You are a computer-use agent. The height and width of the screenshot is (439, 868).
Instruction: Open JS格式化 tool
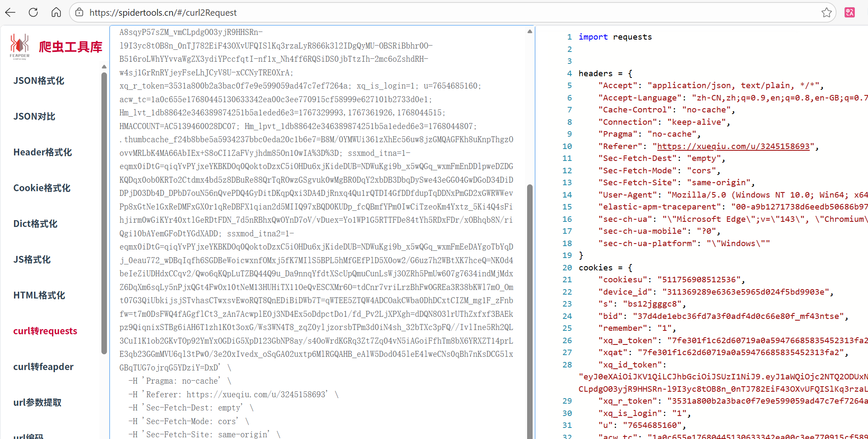point(32,259)
